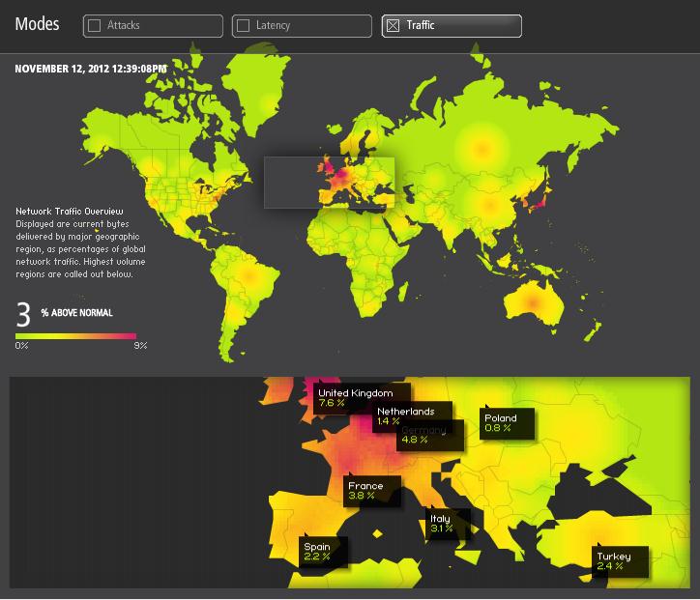Select the United Kingdom 7.6% callout
This screenshot has width=700, height=600.
click(x=356, y=398)
